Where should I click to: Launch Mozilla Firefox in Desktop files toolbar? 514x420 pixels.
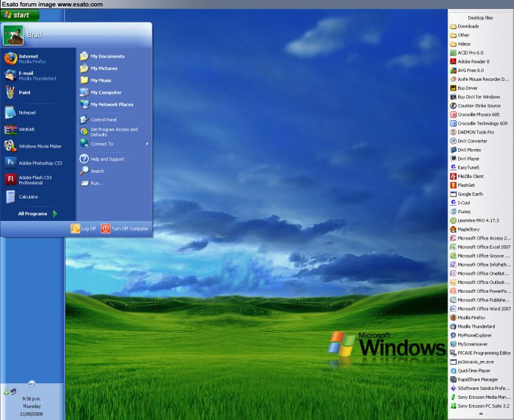468,318
